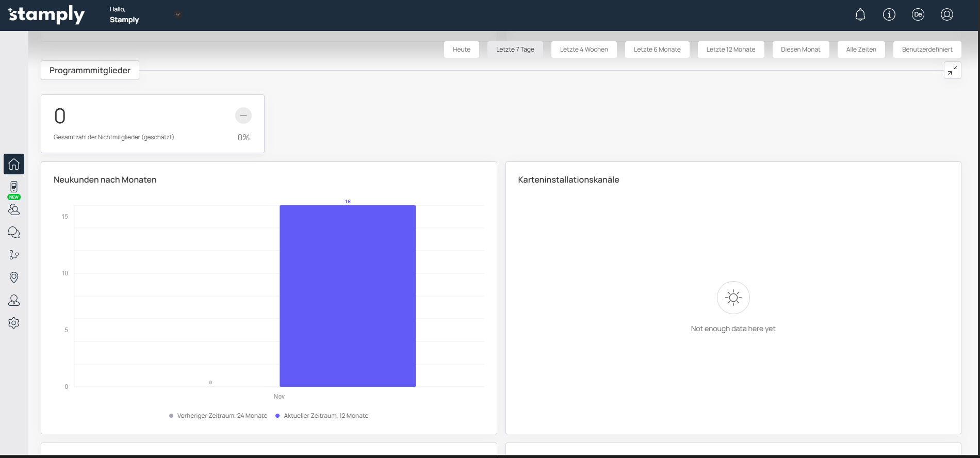This screenshot has height=458, width=980.
Task: Select Benutzerdefiniert custom date range
Action: point(927,50)
